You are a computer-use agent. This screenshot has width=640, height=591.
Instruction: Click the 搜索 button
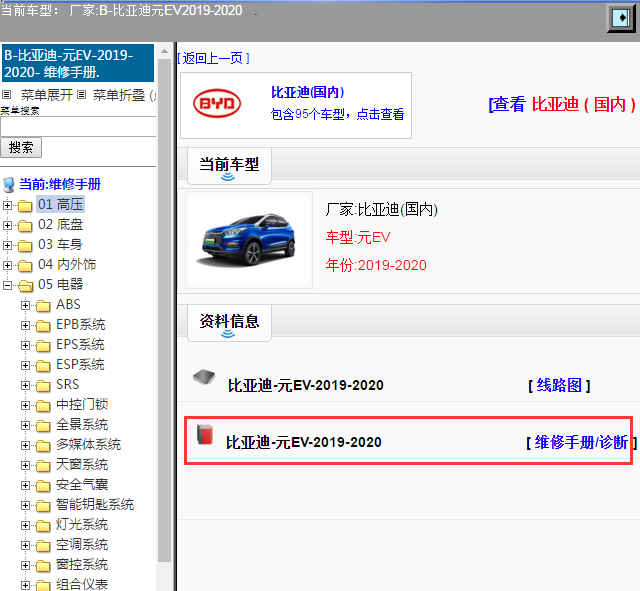pos(21,147)
